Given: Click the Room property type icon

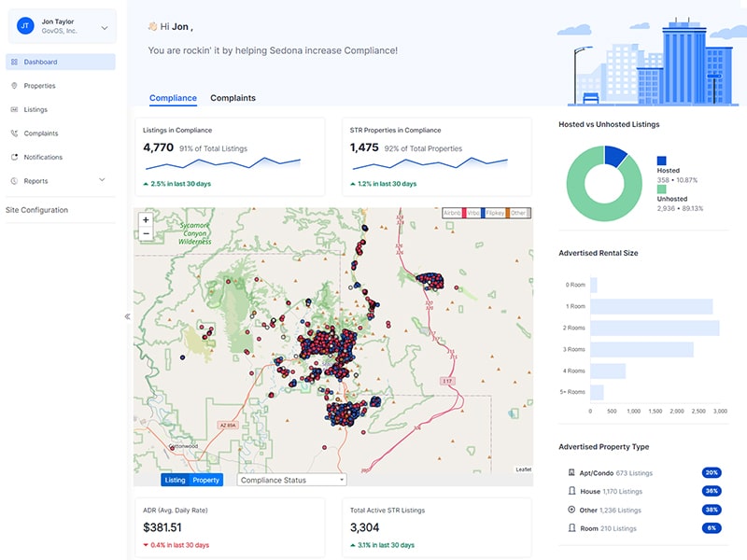Looking at the screenshot, I should coord(571,528).
